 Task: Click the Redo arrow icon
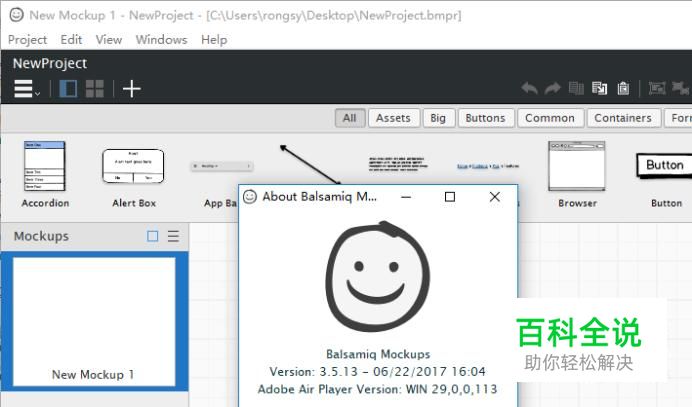click(552, 88)
